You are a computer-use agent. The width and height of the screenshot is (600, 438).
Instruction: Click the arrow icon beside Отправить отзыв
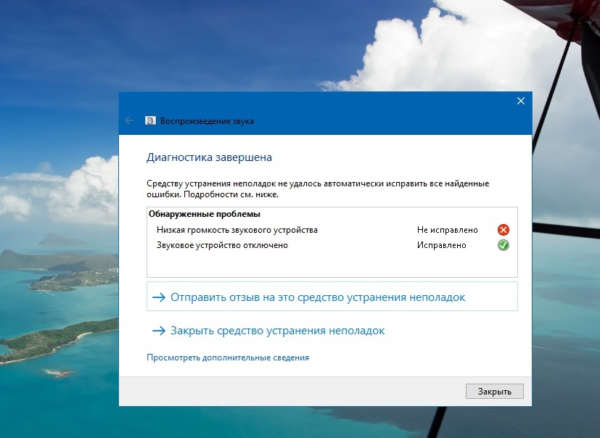(157, 297)
